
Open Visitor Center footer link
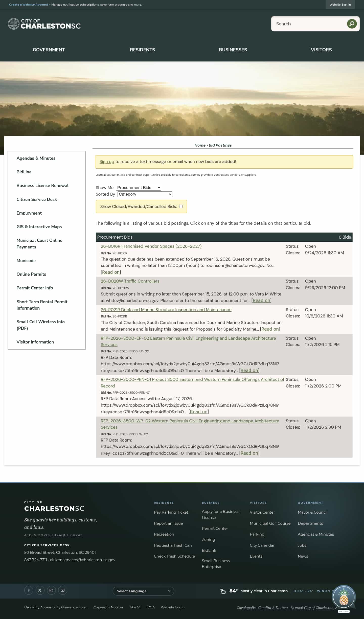pos(262,512)
